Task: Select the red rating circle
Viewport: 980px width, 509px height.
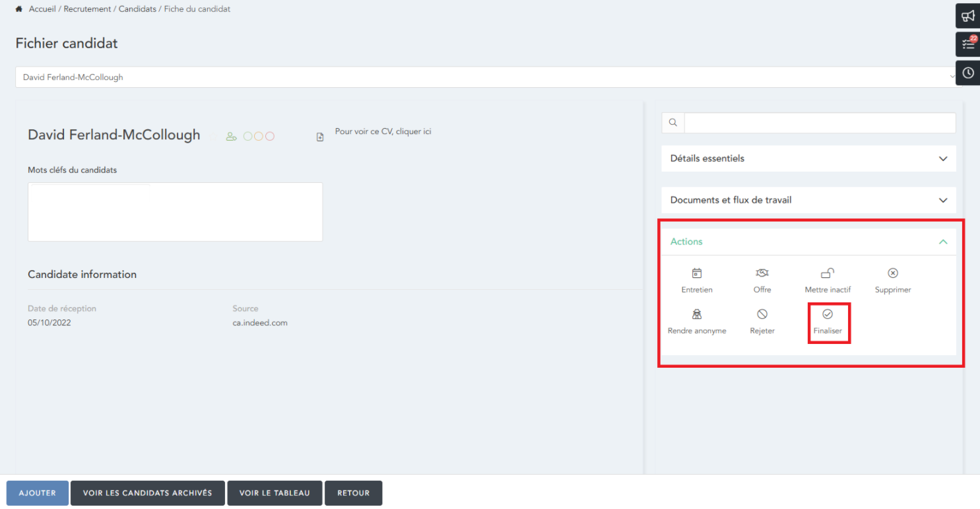Action: coord(269,137)
